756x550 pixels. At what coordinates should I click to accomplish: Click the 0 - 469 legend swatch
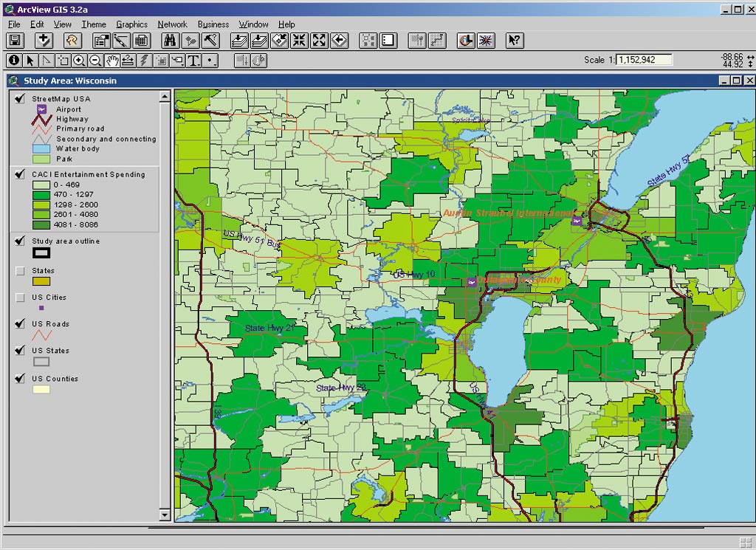41,185
